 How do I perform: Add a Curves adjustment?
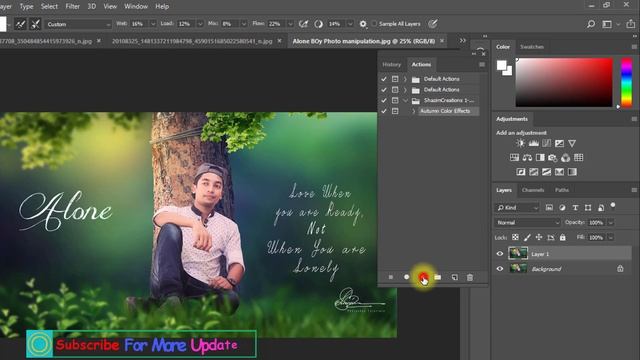tap(546, 143)
